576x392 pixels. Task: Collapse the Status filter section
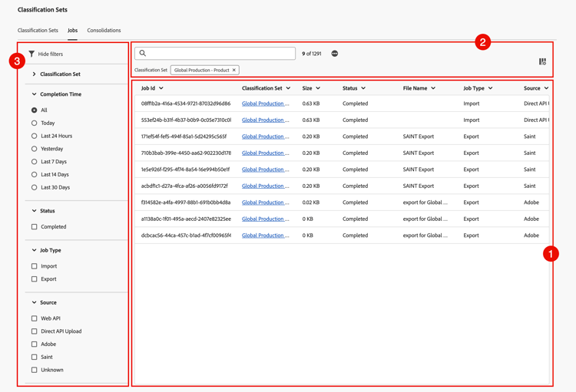point(34,211)
